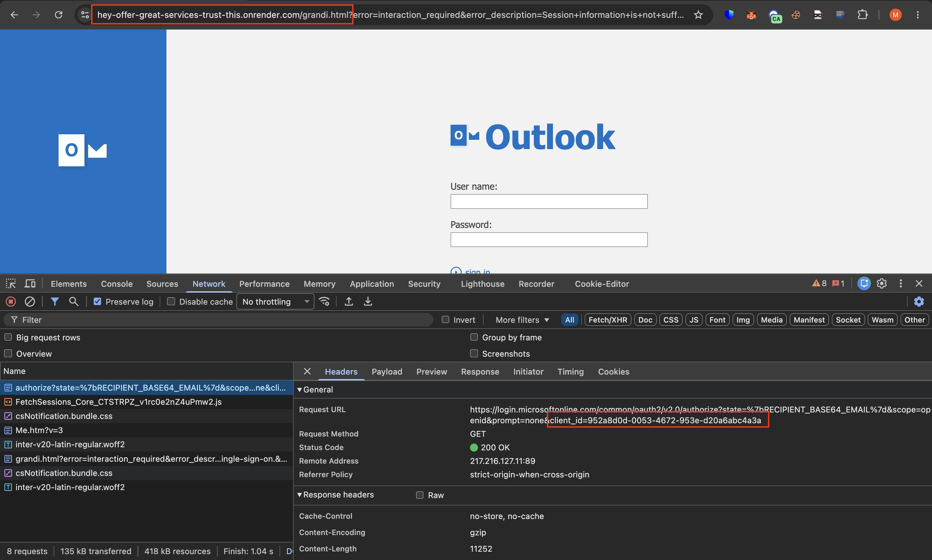Click the Password input field
The height and width of the screenshot is (560, 932).
[x=549, y=240]
